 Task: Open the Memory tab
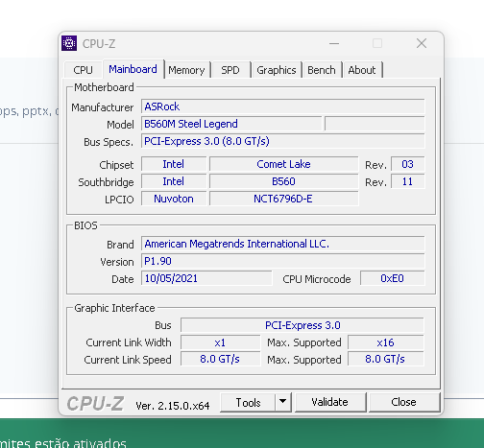[x=186, y=70]
